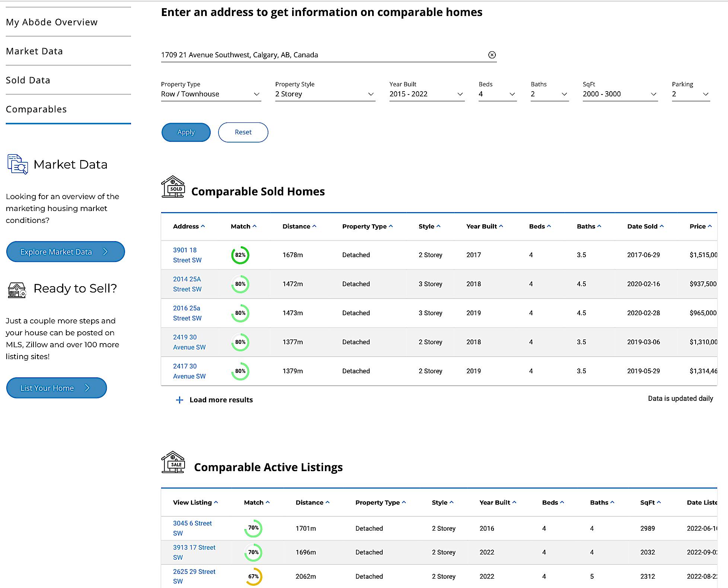Toggle sort order on the Date Sold column
Image resolution: width=728 pixels, height=588 pixels.
coord(662,226)
